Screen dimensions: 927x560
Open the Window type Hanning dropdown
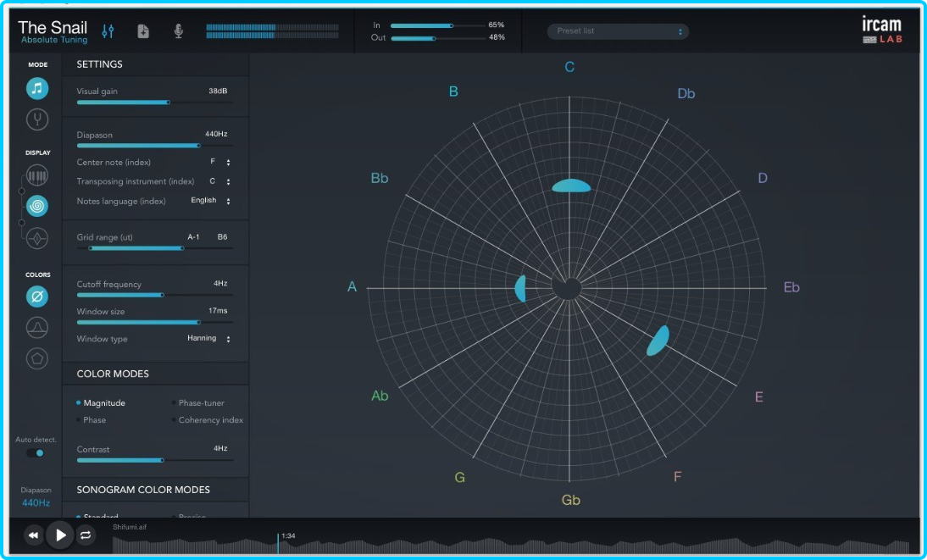click(208, 339)
